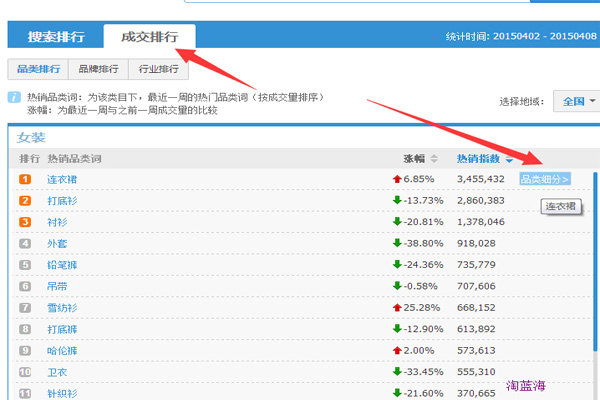600x400 pixels.
Task: Open the 行业排行 sub-tab
Action: click(158, 69)
